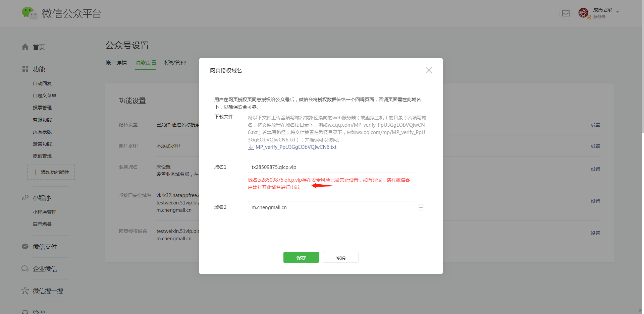644x314 pixels.
Task: Open 自定义菜单 in the sidebar
Action: pos(45,96)
